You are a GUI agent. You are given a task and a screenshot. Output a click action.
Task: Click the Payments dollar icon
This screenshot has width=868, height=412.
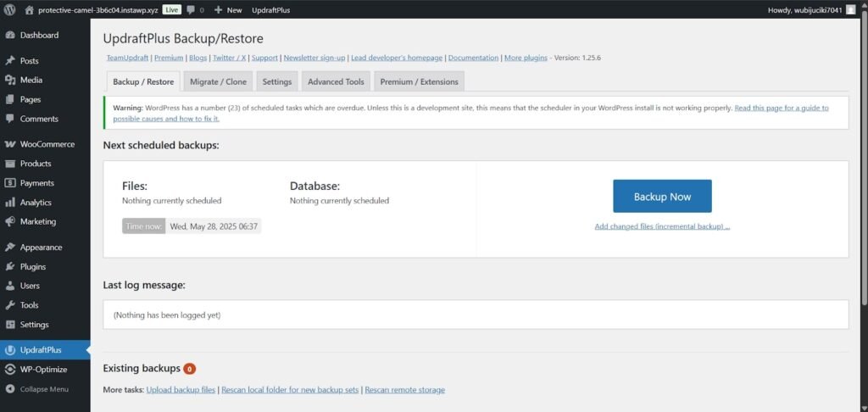point(9,183)
